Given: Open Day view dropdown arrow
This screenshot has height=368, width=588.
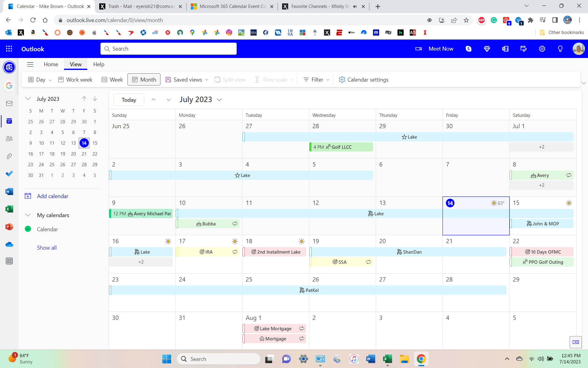Looking at the screenshot, I should (x=50, y=80).
